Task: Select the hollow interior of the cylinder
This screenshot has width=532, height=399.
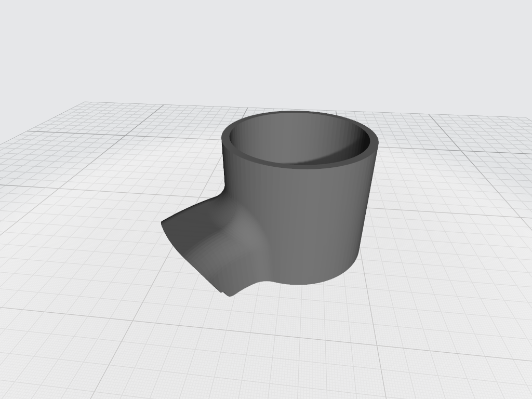Action: point(291,140)
